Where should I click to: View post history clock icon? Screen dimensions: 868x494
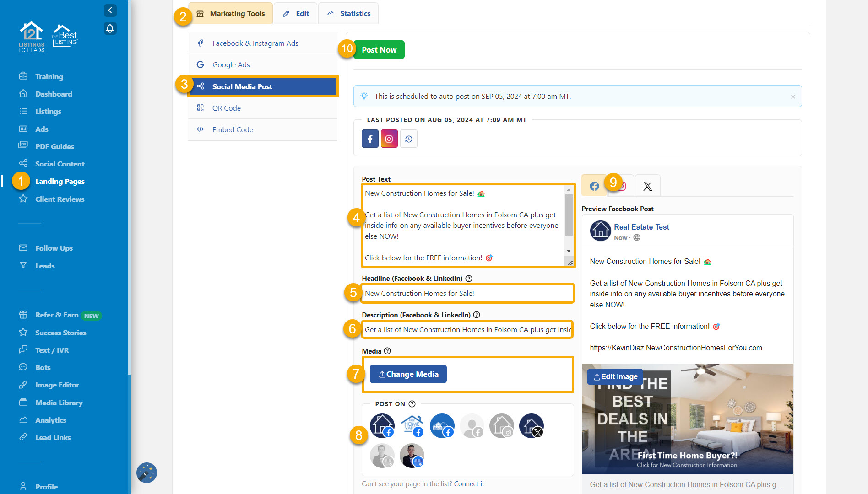click(409, 139)
